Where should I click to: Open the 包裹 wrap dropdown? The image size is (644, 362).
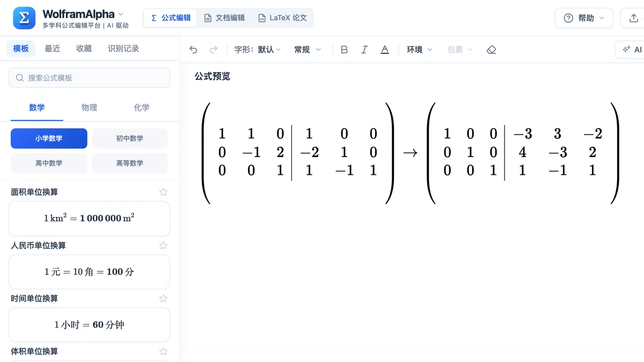(x=460, y=50)
